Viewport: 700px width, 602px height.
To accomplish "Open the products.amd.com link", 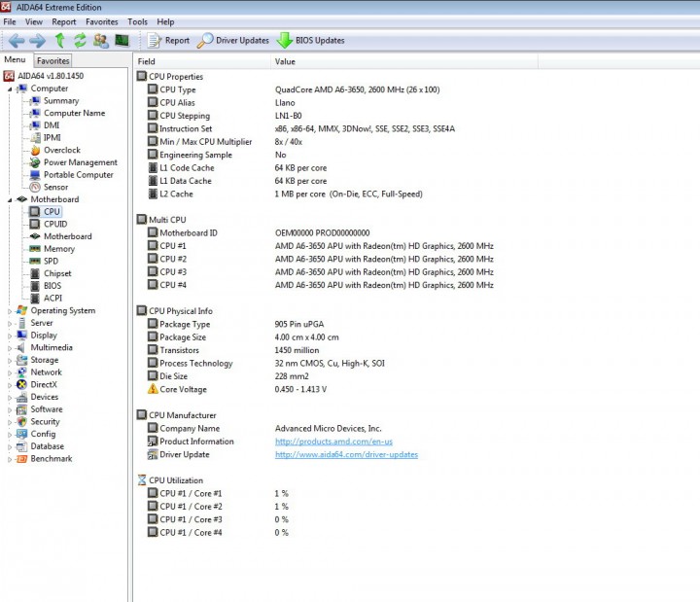I will [333, 442].
